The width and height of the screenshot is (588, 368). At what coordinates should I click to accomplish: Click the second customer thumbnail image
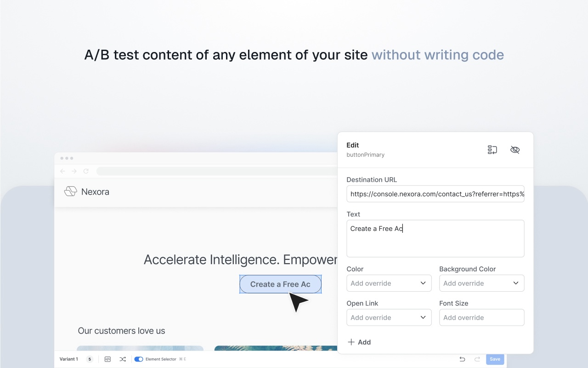tap(276, 348)
